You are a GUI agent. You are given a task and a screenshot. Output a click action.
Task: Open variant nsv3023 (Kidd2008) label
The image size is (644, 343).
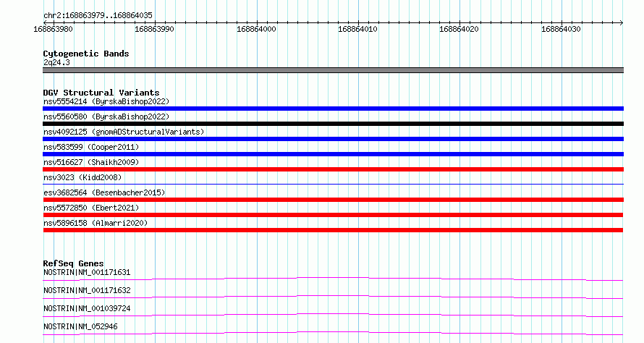[82, 177]
